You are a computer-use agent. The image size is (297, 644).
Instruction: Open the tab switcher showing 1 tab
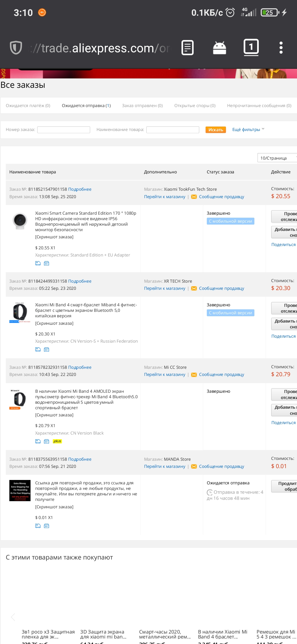[x=251, y=47]
